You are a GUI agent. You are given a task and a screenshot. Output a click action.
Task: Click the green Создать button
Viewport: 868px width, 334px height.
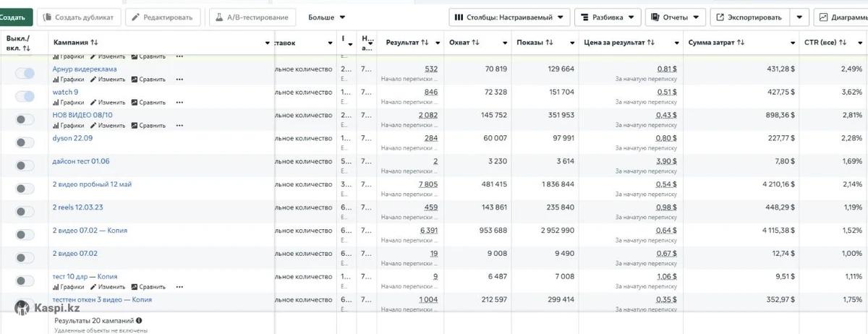(x=16, y=17)
